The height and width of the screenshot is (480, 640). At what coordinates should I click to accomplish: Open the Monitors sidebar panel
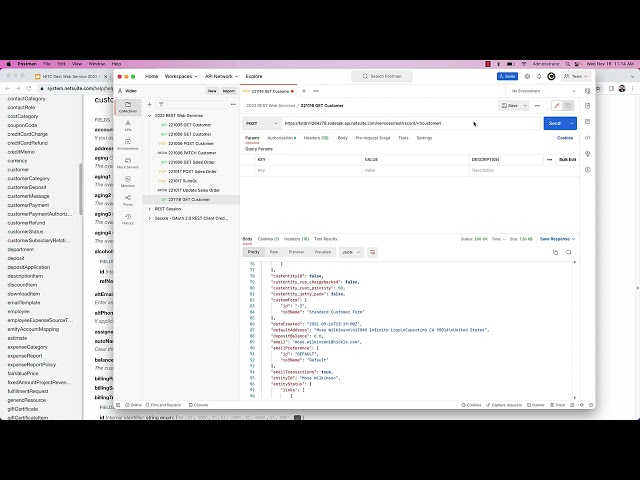128,182
